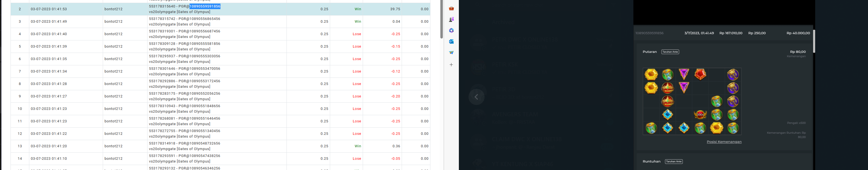Click the Win result in row 2

click(358, 9)
